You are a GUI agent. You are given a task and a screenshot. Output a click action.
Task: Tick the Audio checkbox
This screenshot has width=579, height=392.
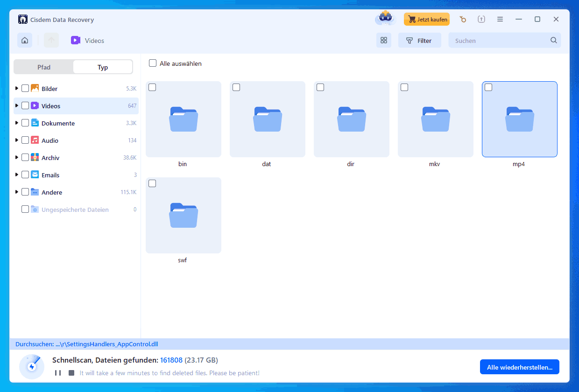pos(25,140)
